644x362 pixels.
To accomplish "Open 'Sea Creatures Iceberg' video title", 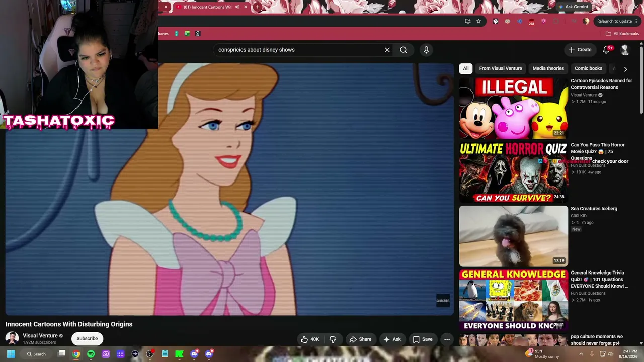I will (594, 209).
